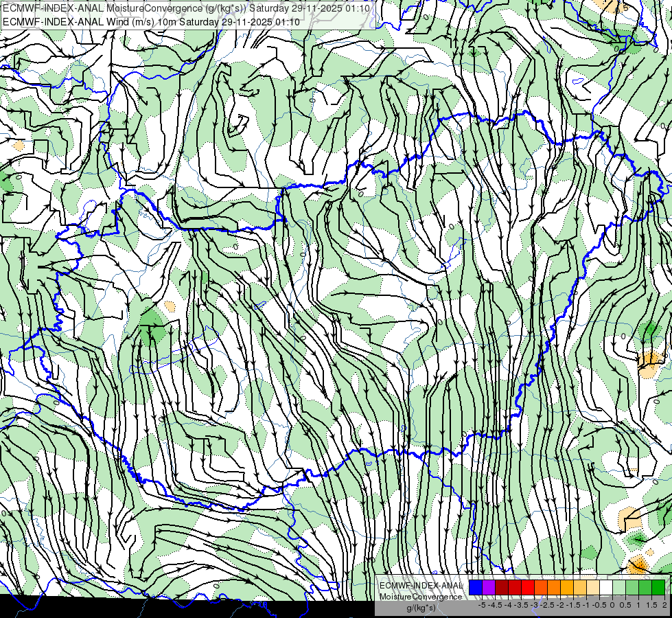Click the 2 tick label at the scale's end
This screenshot has width=672, height=618.
tap(664, 605)
